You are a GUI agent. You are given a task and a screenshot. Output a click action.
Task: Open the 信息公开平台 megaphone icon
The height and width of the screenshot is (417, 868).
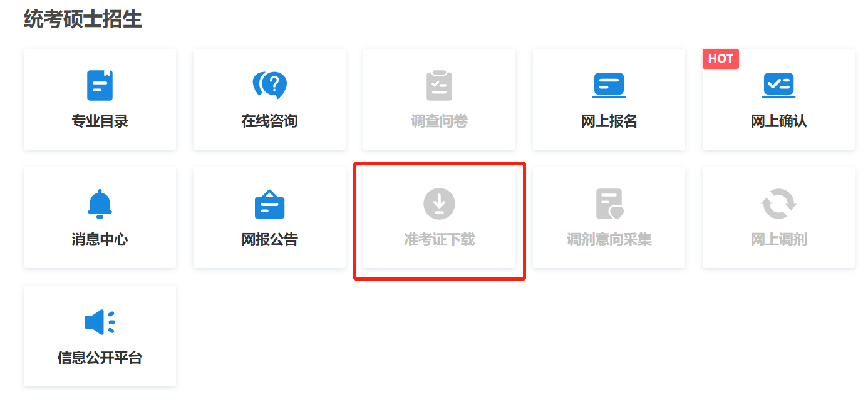point(100,322)
